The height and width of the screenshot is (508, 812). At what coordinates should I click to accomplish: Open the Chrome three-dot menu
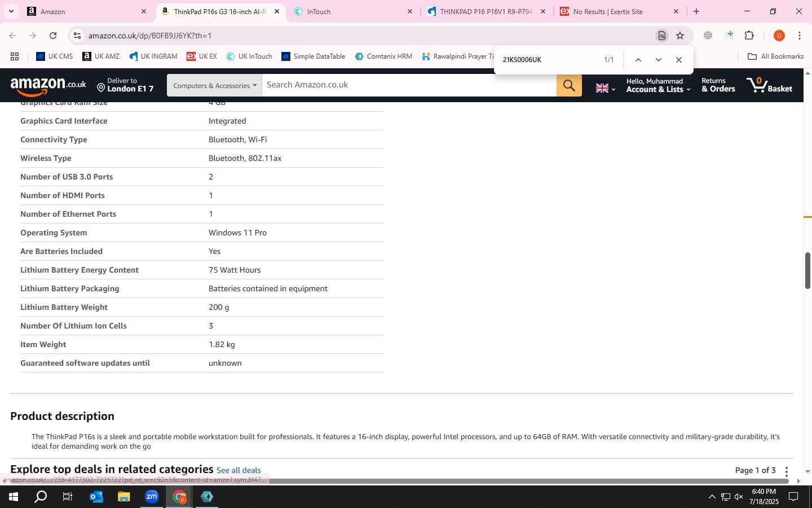coord(800,36)
